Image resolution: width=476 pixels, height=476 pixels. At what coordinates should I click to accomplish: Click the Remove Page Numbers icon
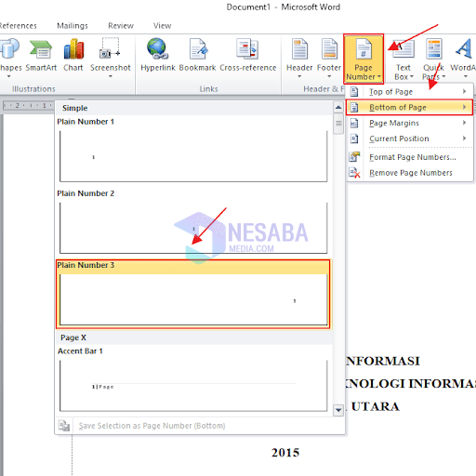(354, 173)
